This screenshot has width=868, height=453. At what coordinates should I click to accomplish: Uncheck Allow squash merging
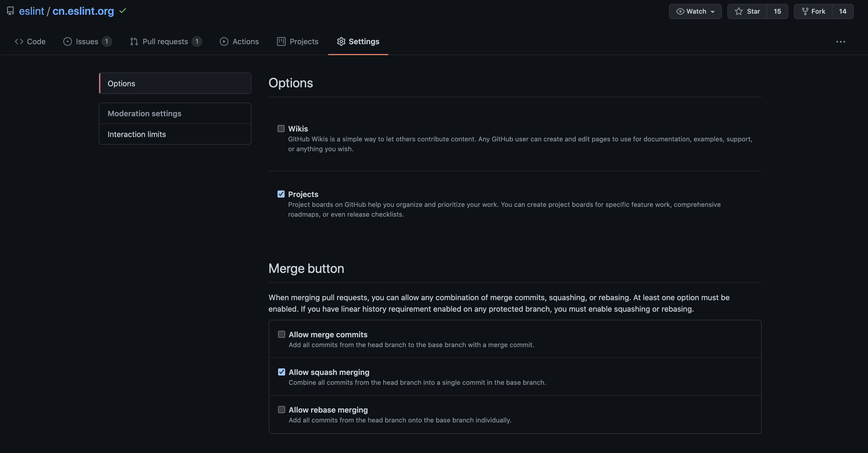pos(281,372)
